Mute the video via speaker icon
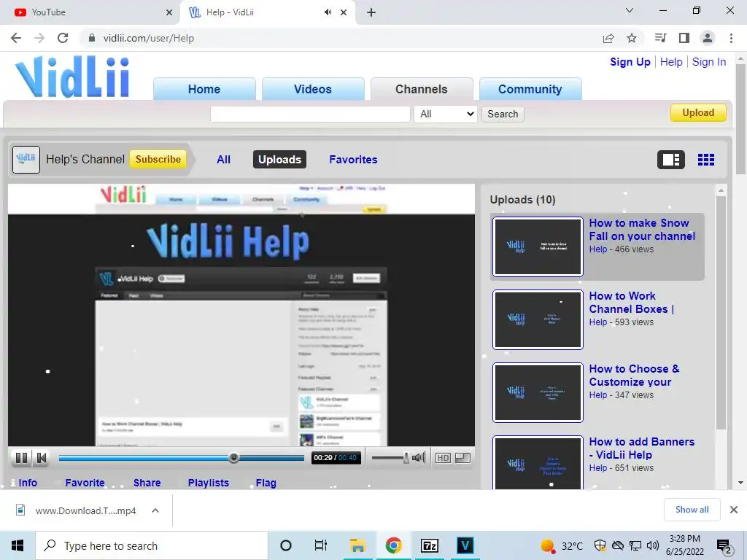747x560 pixels. pyautogui.click(x=419, y=458)
